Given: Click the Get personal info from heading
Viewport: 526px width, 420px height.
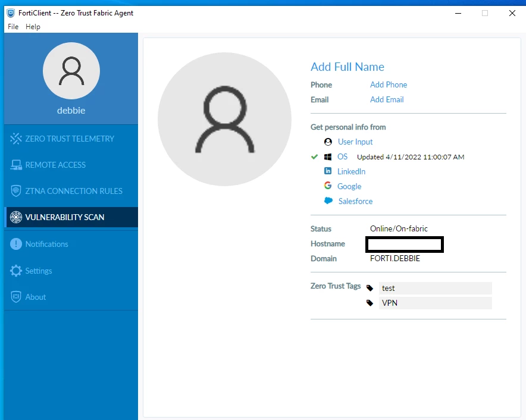Looking at the screenshot, I should 348,127.
